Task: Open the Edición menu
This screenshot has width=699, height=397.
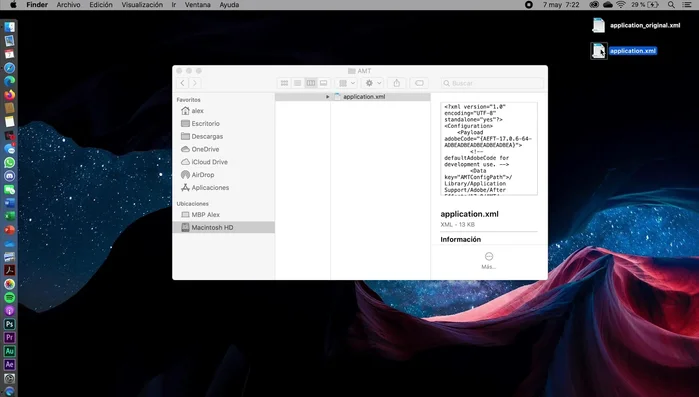Action: pyautogui.click(x=101, y=5)
